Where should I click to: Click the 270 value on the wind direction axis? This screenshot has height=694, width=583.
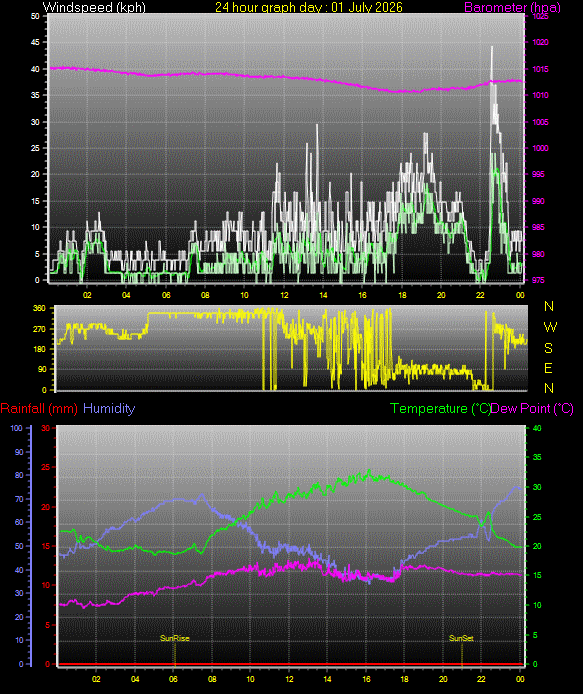[x=39, y=329]
